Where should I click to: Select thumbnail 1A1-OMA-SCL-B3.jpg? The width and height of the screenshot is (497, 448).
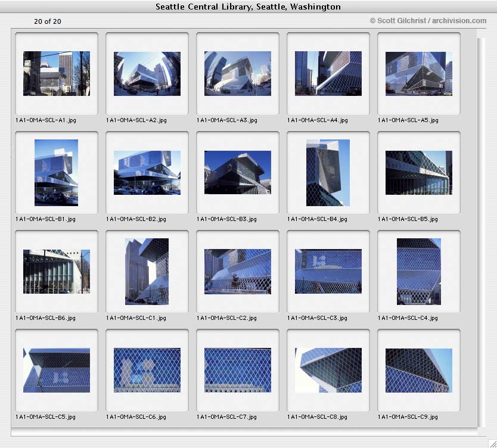click(238, 172)
